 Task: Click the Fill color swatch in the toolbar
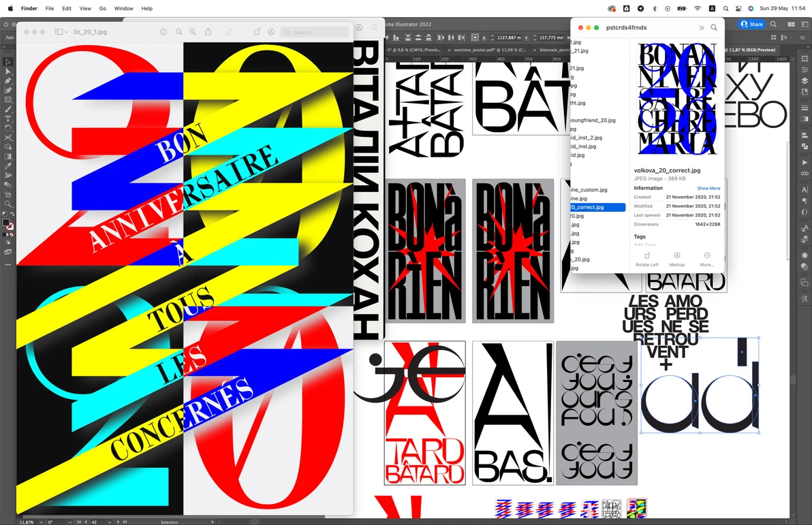tap(6, 223)
